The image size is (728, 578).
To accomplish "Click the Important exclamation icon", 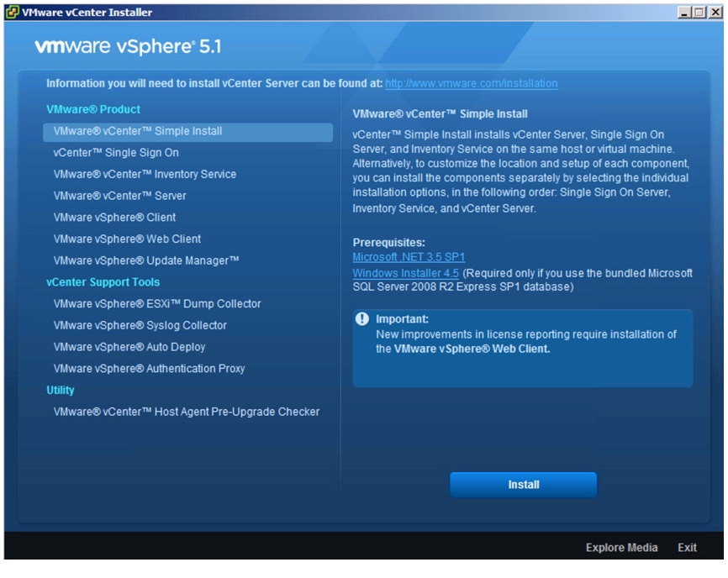I will pos(362,319).
